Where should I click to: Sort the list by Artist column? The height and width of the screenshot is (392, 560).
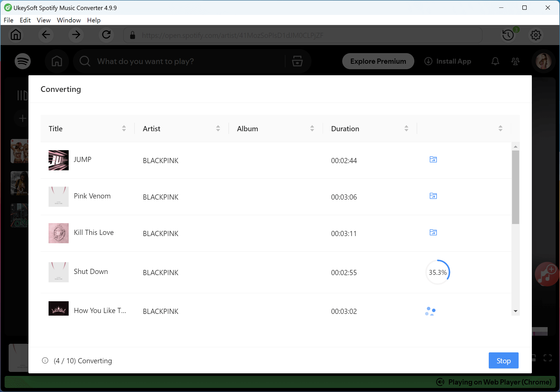pyautogui.click(x=218, y=128)
